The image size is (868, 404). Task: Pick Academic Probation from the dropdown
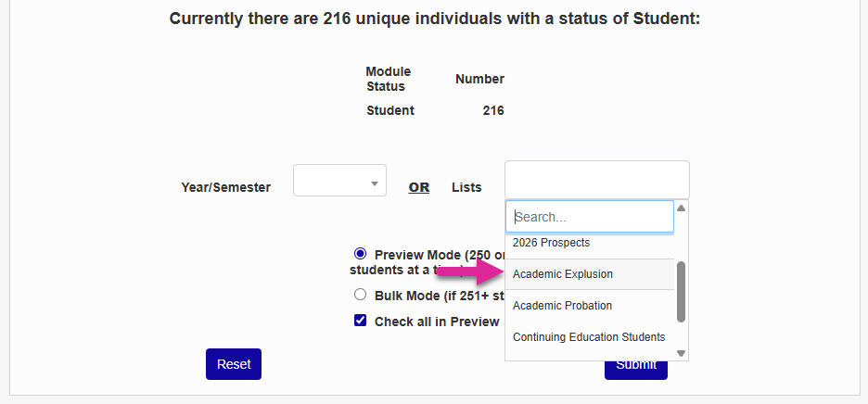coord(562,306)
